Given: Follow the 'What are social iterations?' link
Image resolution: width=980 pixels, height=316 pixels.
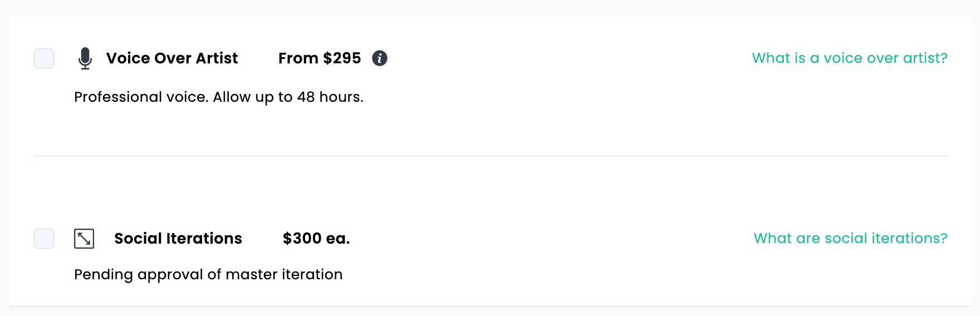Looking at the screenshot, I should (851, 238).
